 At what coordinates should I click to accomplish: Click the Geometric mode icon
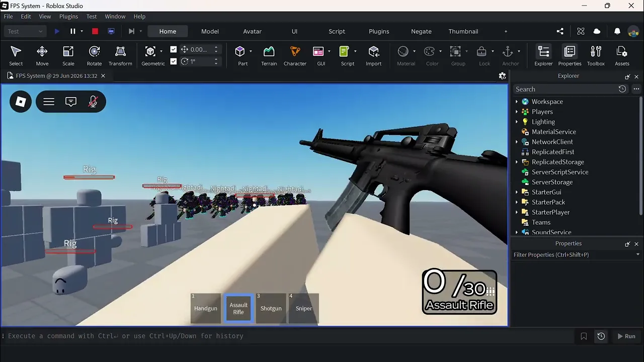(150, 51)
